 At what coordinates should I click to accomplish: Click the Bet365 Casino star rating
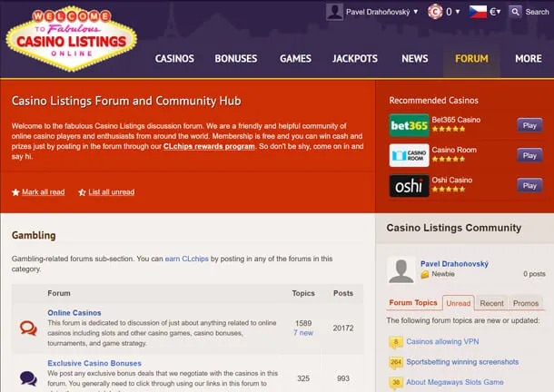coord(449,129)
